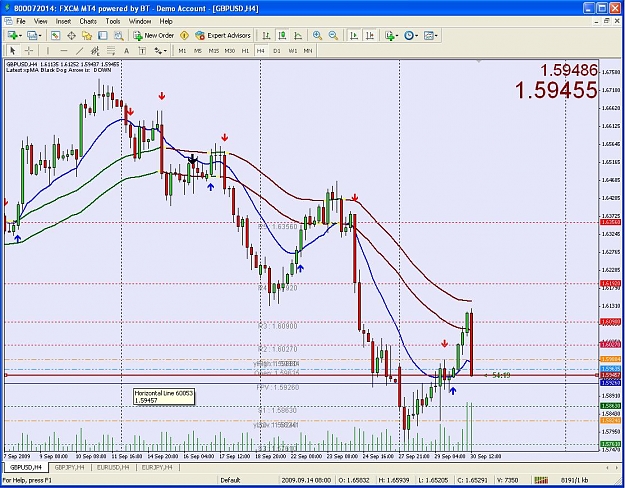Select the equidistant channel tool
This screenshot has width=625, height=488.
(95, 51)
